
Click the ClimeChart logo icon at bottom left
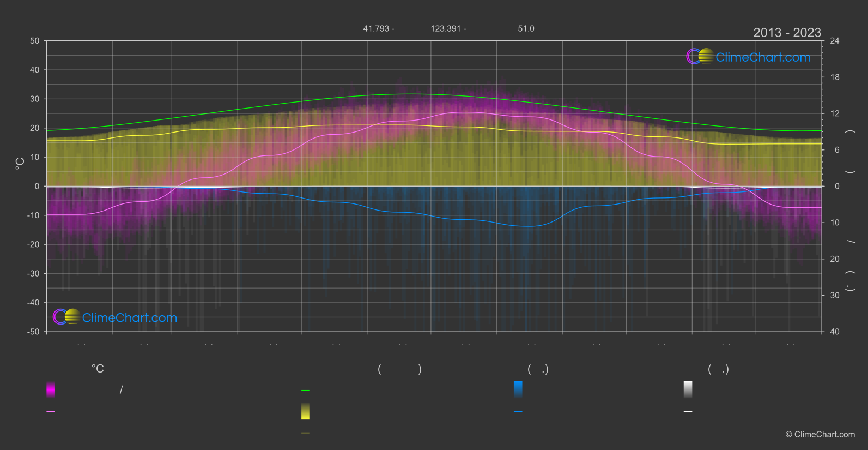[x=67, y=316]
